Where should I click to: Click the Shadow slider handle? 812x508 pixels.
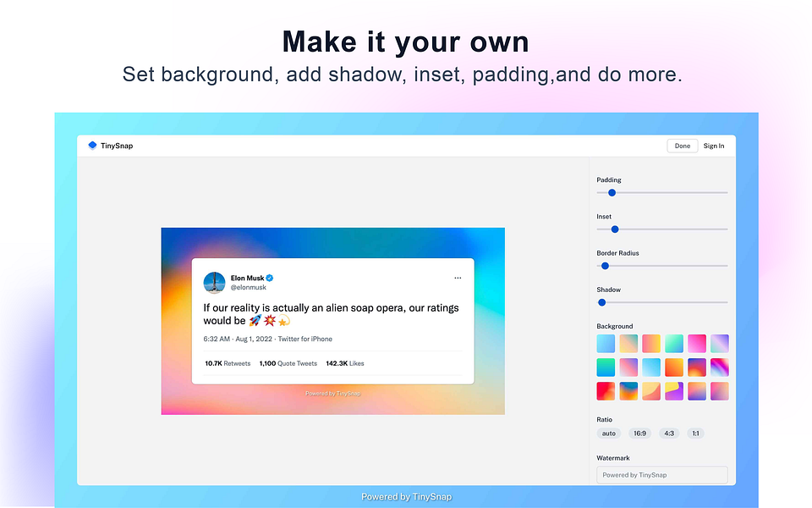(601, 302)
